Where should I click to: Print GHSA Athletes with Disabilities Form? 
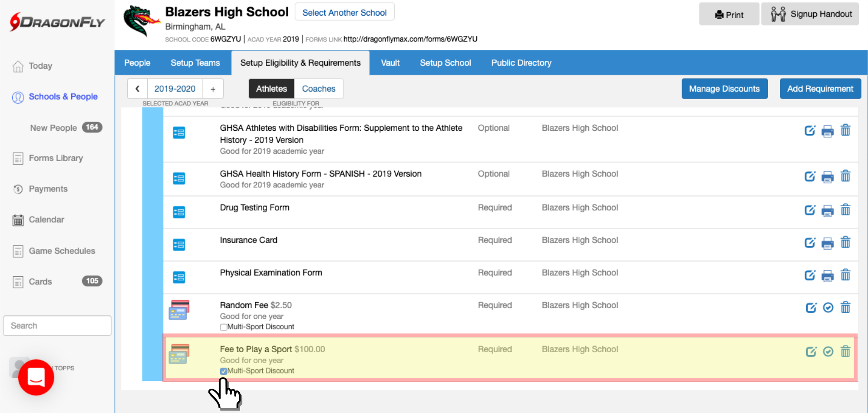828,131
